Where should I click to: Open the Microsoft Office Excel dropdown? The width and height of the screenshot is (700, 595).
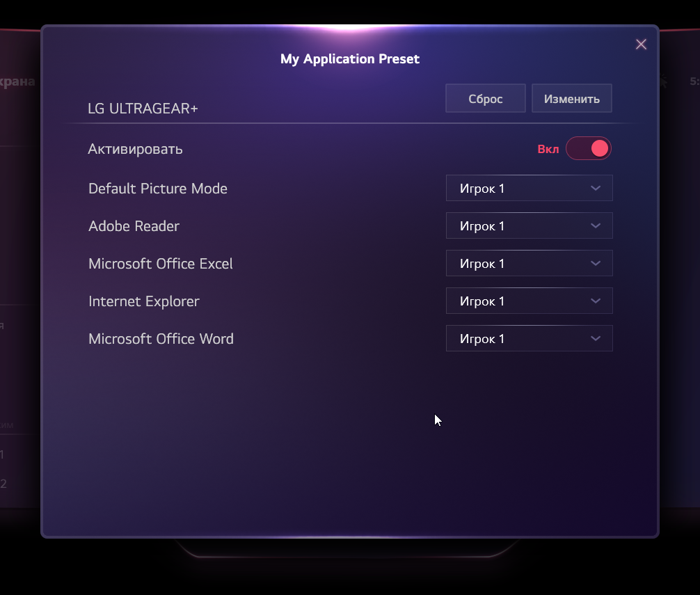(x=529, y=263)
